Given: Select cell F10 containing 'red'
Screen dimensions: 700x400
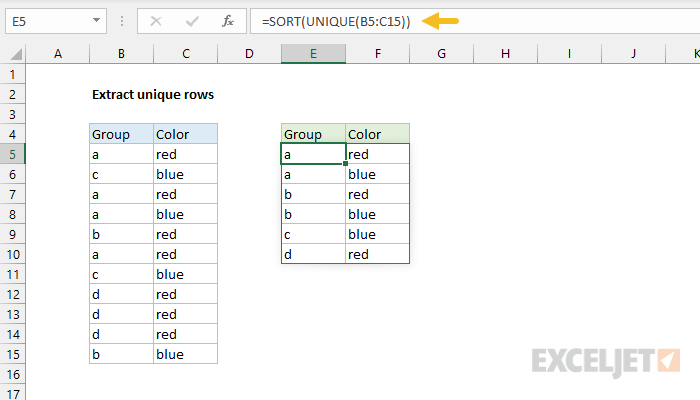Looking at the screenshot, I should click(378, 254).
